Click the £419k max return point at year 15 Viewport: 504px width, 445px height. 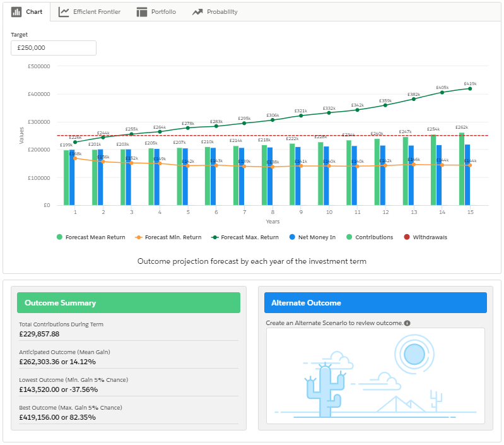470,89
